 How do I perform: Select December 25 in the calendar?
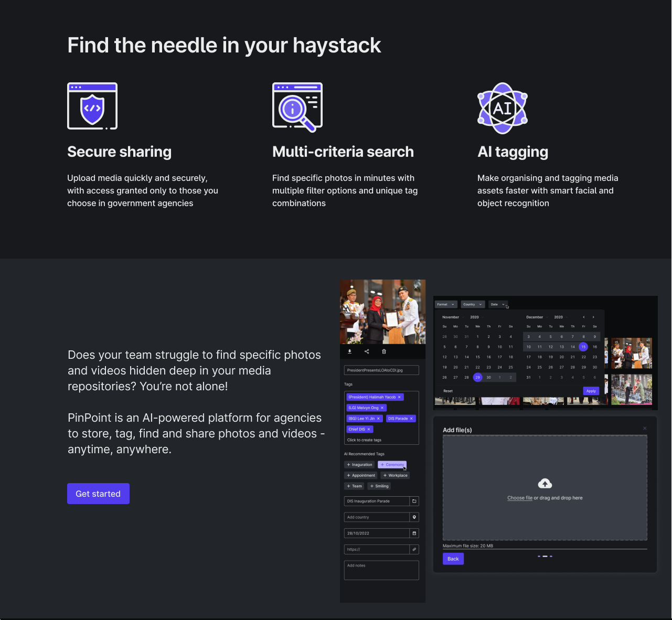click(x=539, y=367)
